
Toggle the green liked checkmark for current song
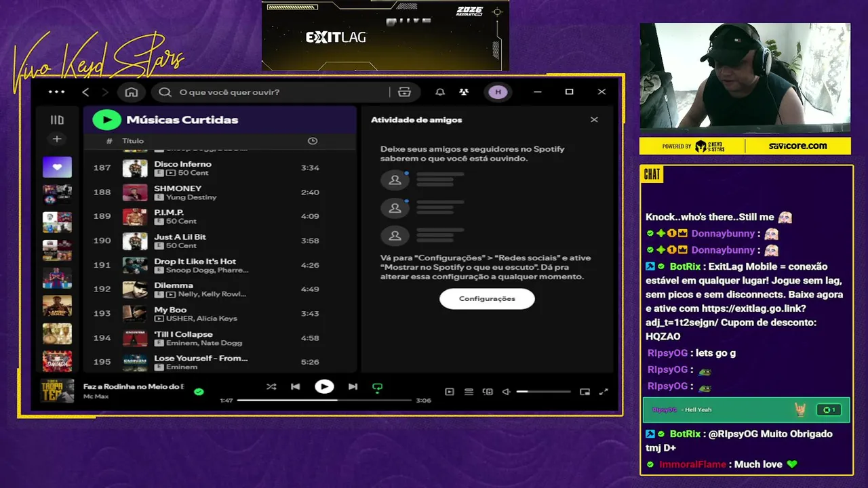(x=199, y=392)
